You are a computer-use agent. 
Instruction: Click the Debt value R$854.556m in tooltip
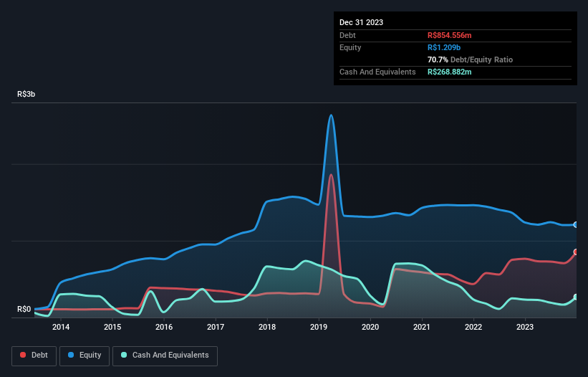[450, 35]
